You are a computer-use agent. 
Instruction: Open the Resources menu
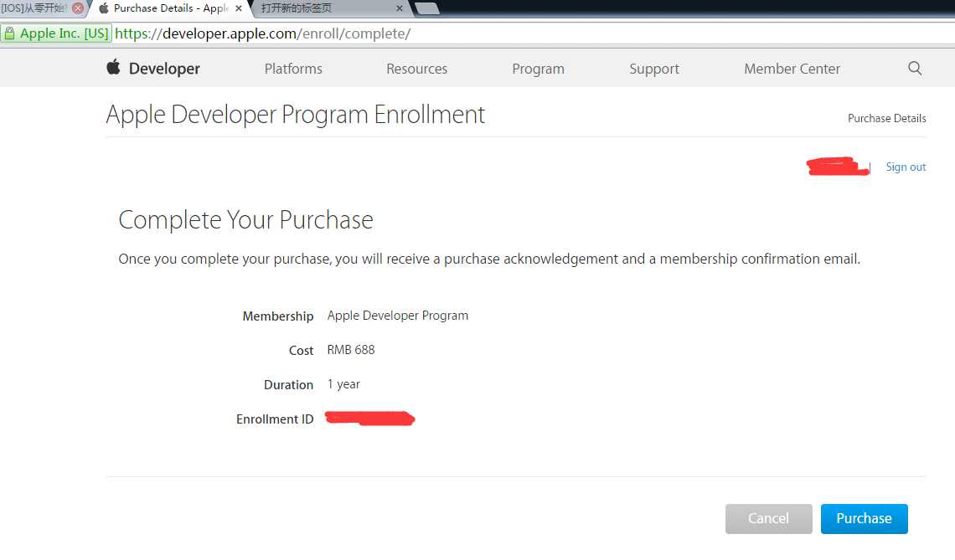click(x=416, y=69)
